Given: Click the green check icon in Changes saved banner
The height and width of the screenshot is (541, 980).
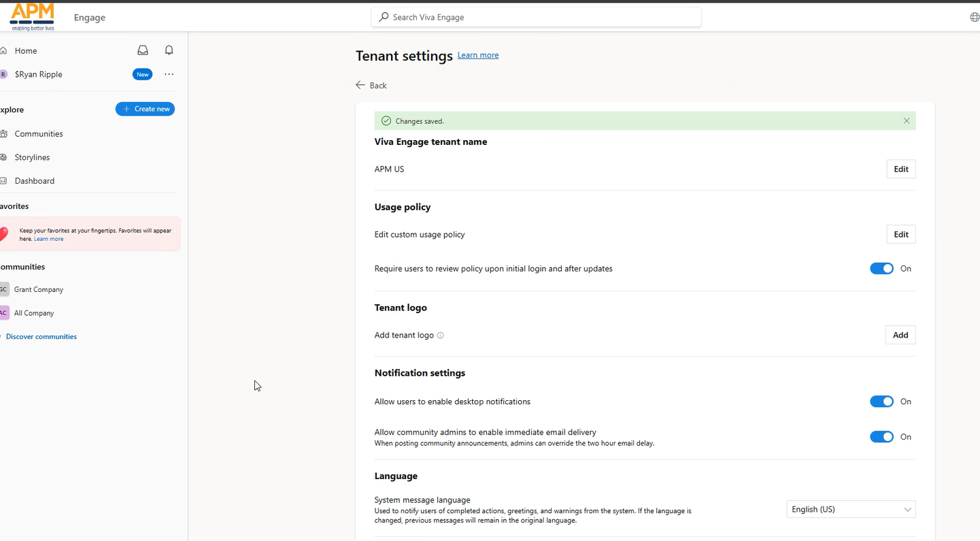Looking at the screenshot, I should coord(386,120).
